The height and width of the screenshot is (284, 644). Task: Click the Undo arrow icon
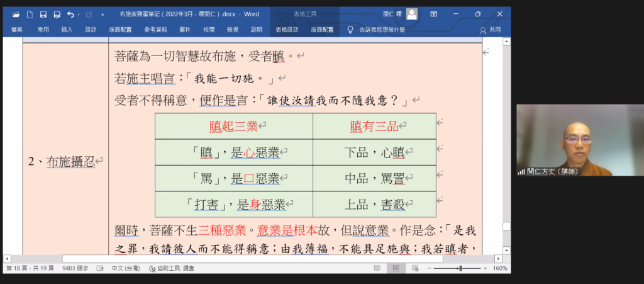coord(69,14)
